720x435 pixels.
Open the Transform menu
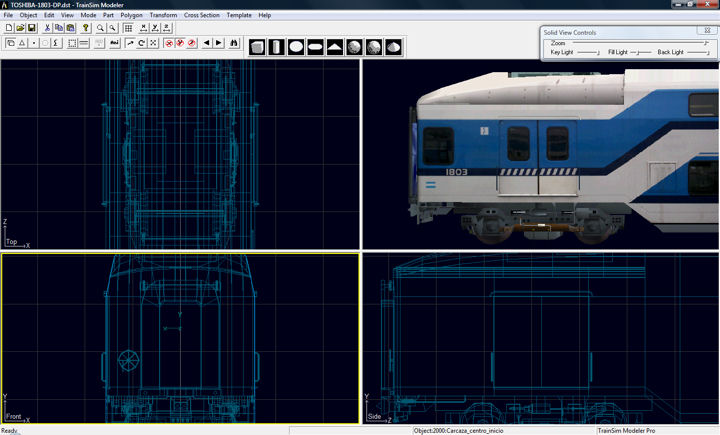pyautogui.click(x=163, y=16)
